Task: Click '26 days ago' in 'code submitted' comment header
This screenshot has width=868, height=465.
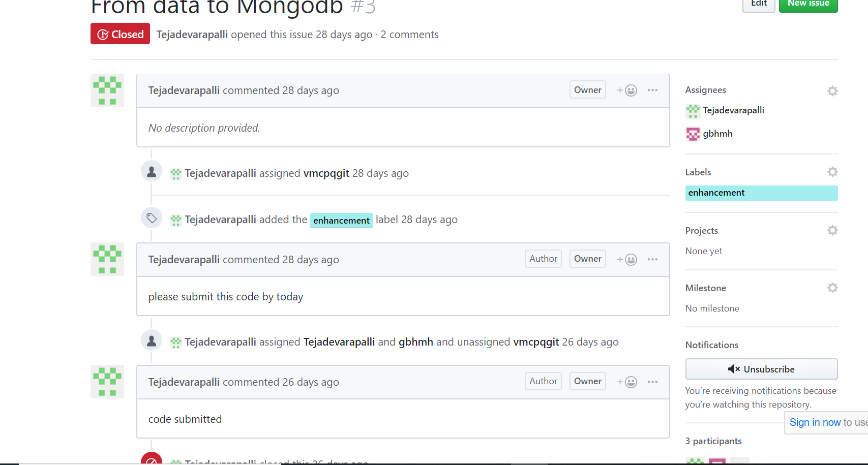Action: point(311,382)
